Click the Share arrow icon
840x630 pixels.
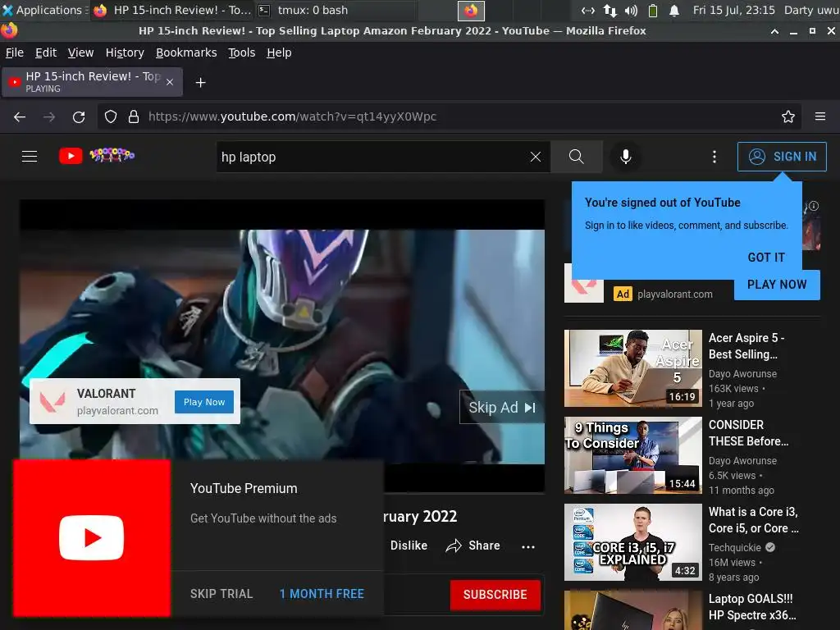coord(453,546)
